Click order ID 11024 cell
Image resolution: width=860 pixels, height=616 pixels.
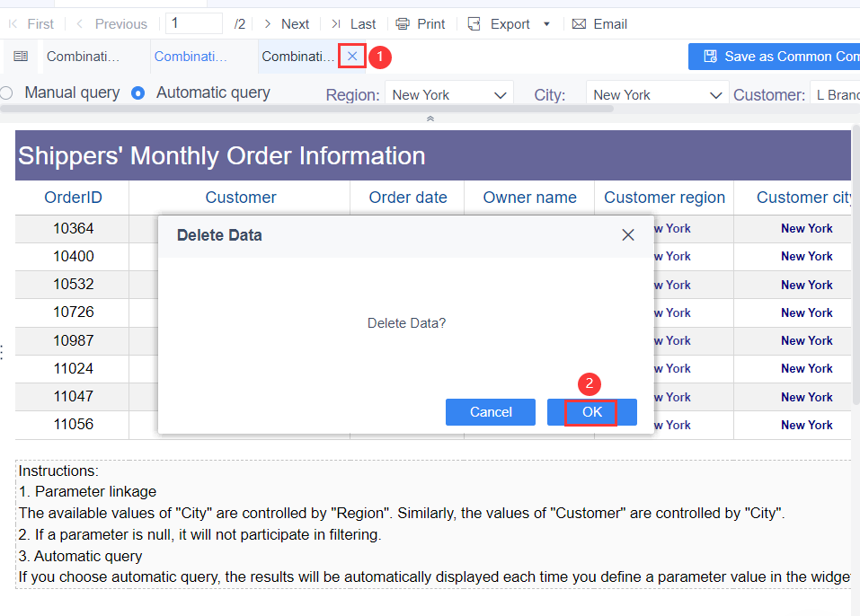73,369
